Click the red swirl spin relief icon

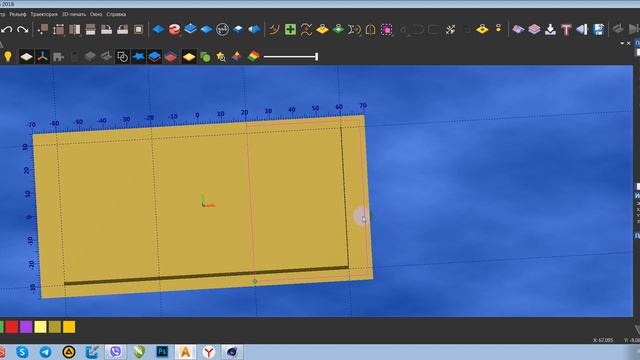tap(174, 29)
